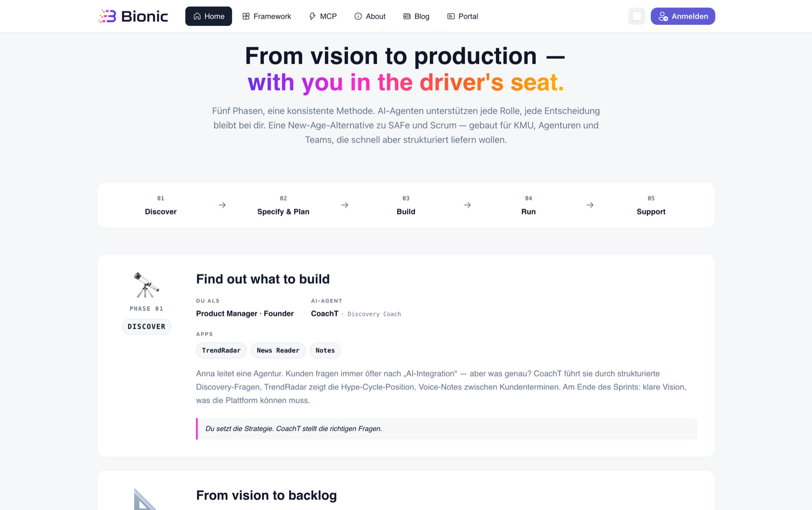Click the Anmelden sign-in button
This screenshot has height=510, width=812.
coord(683,16)
